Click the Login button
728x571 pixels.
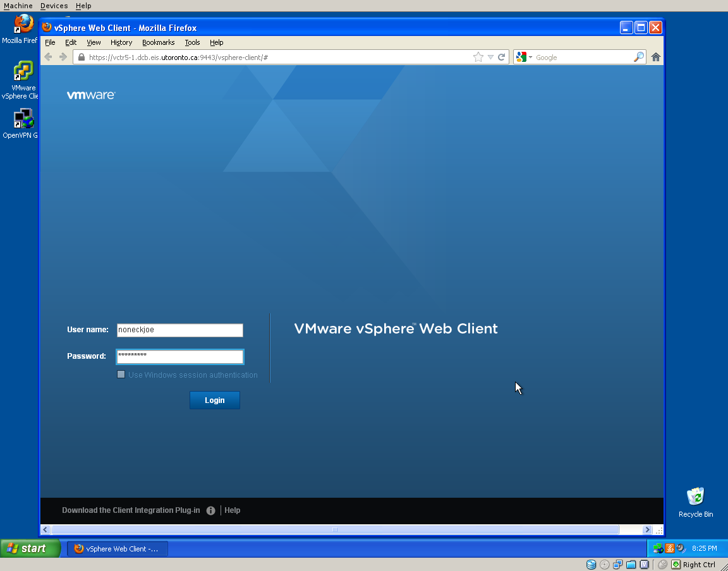(214, 400)
